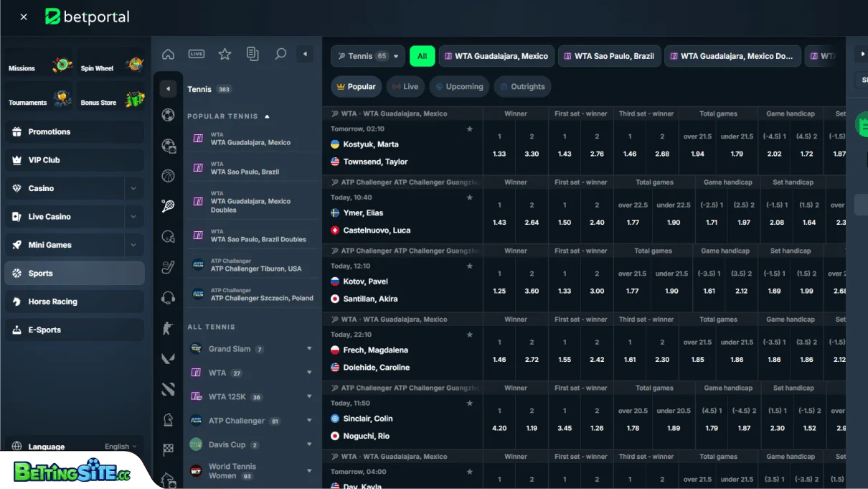Screen dimensions: 868x489
Task: Expand the Grand Slam tennis category
Action: (309, 349)
